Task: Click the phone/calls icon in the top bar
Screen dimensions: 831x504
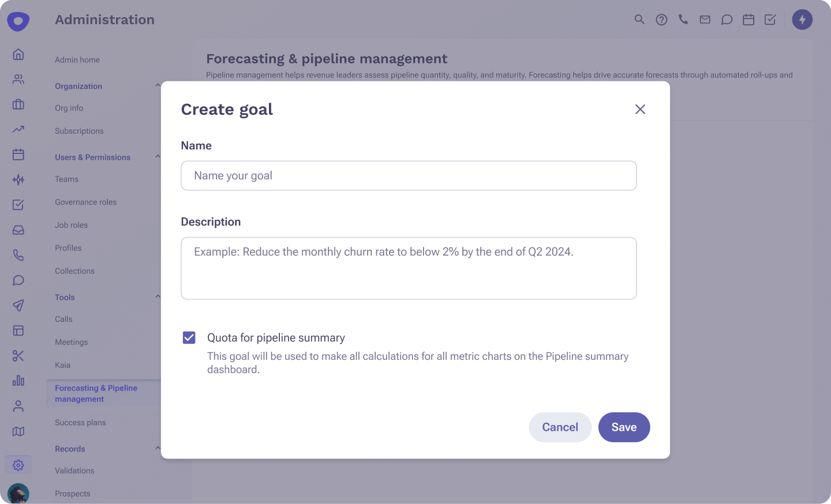Action: [683, 19]
